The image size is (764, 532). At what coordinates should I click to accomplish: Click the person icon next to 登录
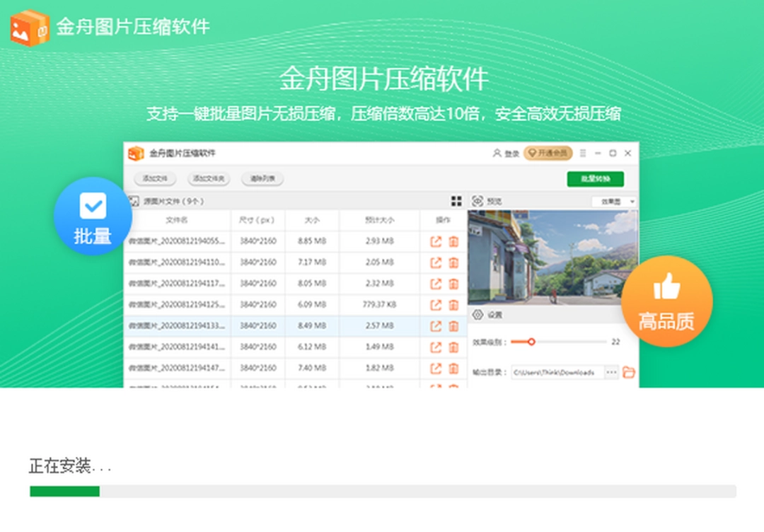pos(497,153)
